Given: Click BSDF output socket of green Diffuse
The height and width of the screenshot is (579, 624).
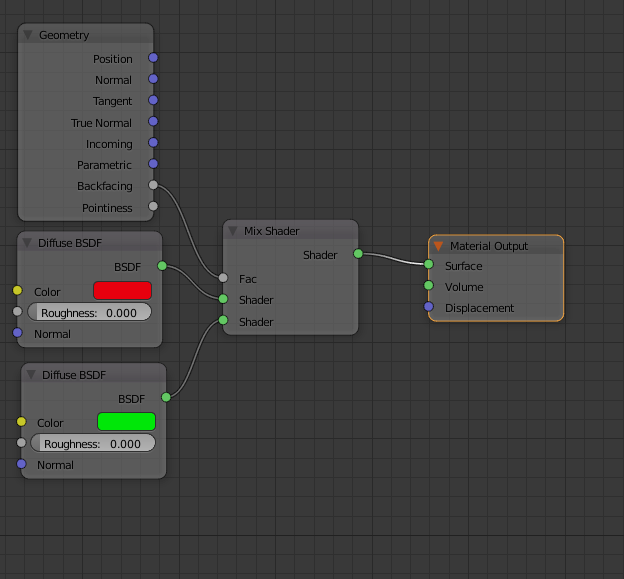Looking at the screenshot, I should [166, 397].
